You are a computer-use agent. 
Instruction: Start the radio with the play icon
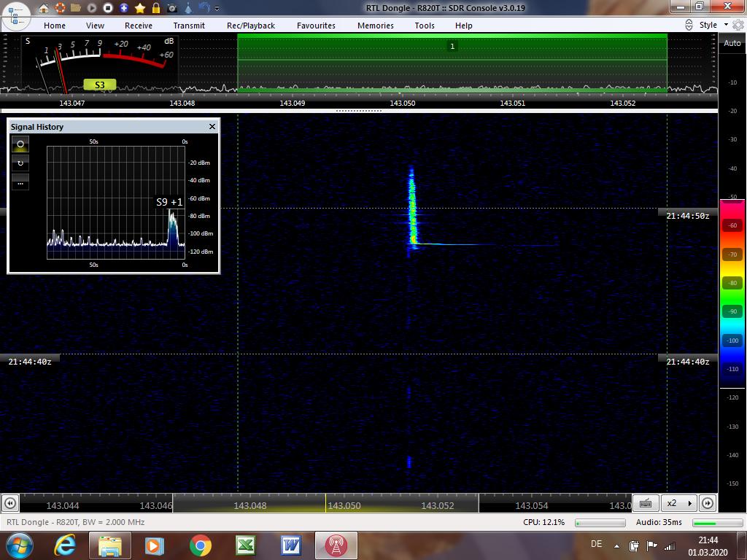coord(92,7)
